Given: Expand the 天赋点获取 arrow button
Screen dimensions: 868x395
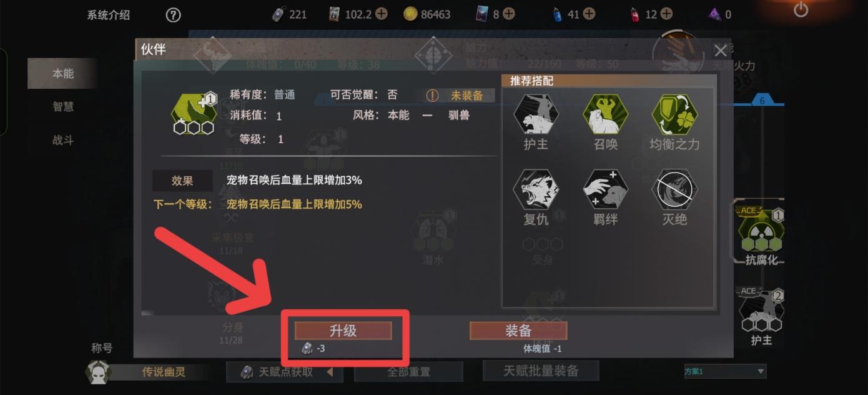Looking at the screenshot, I should click(330, 372).
